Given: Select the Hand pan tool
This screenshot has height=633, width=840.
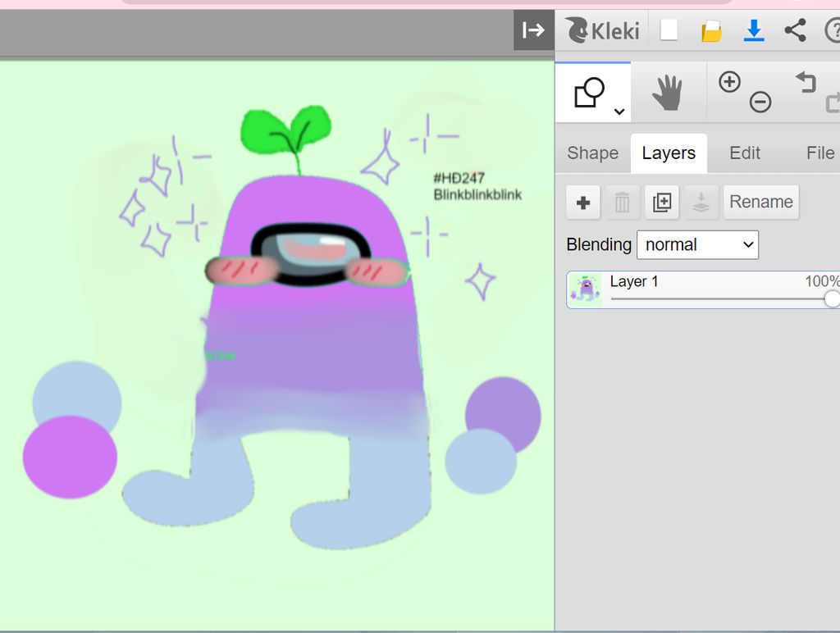Looking at the screenshot, I should pyautogui.click(x=668, y=93).
